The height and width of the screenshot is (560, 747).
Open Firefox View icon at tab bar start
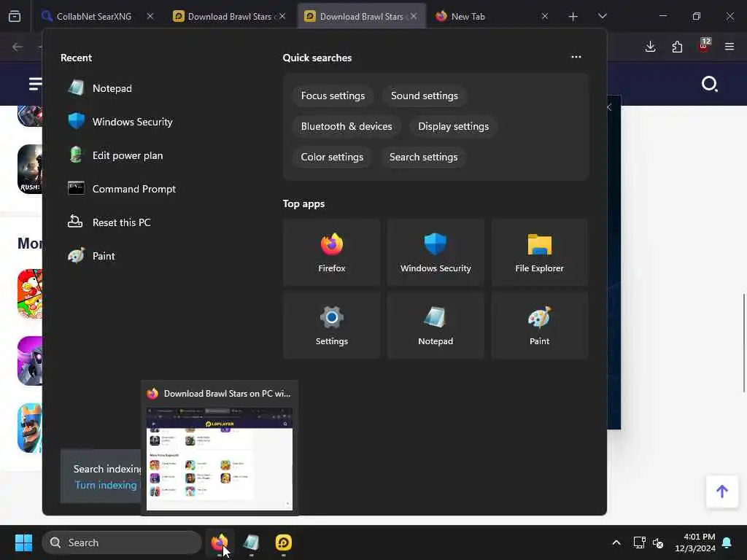coord(15,16)
